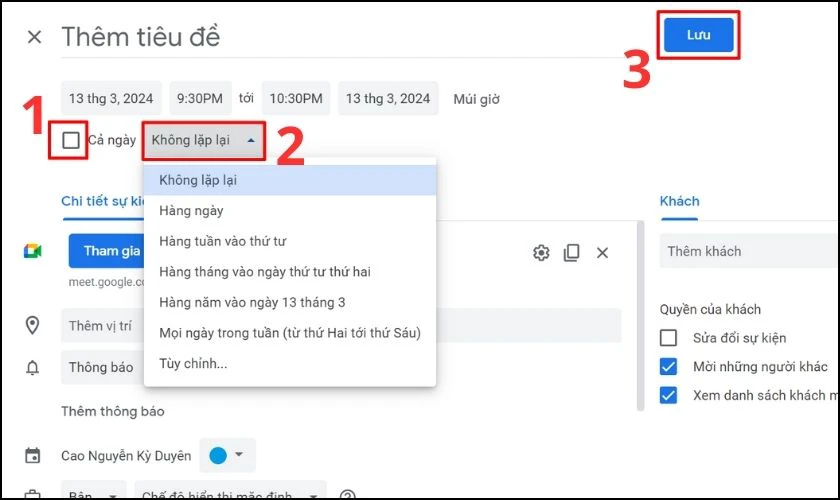Click the blue event color swatch
Image resolution: width=840 pixels, height=500 pixels.
coord(218,456)
